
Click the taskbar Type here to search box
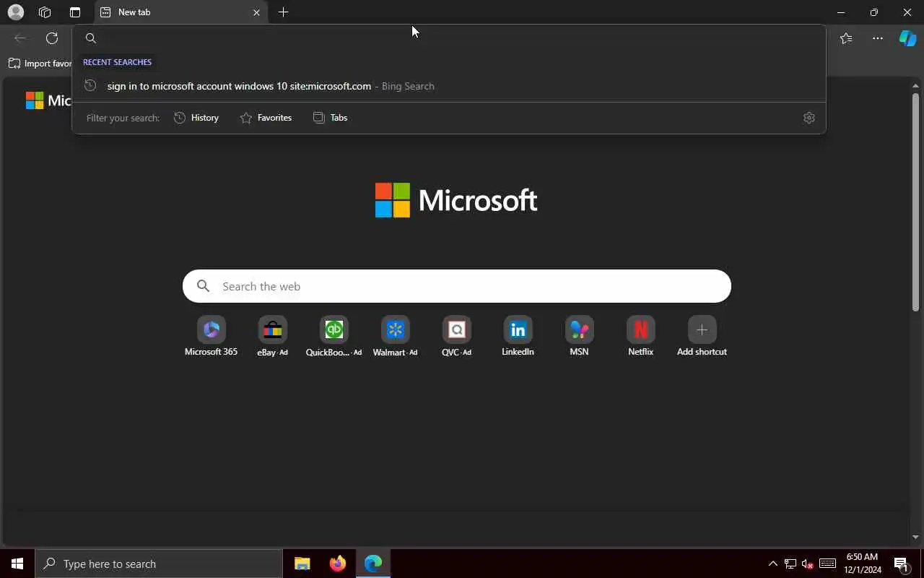[x=159, y=564]
